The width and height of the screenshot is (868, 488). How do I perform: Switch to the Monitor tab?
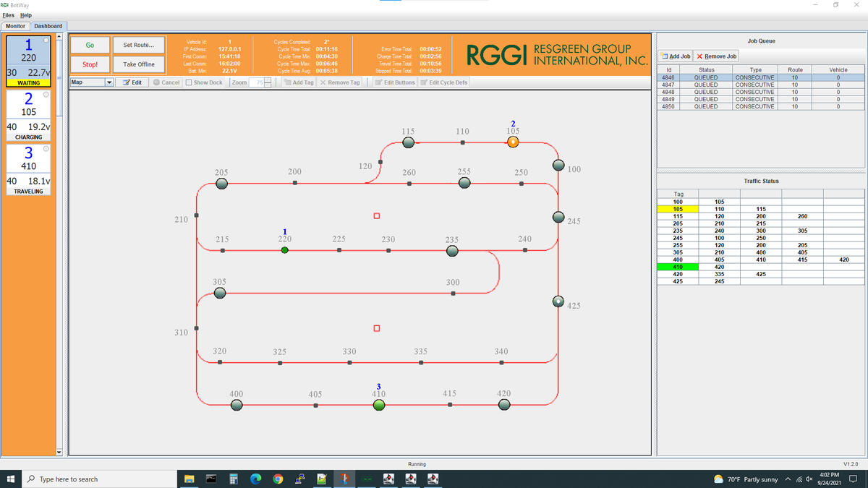coord(16,26)
